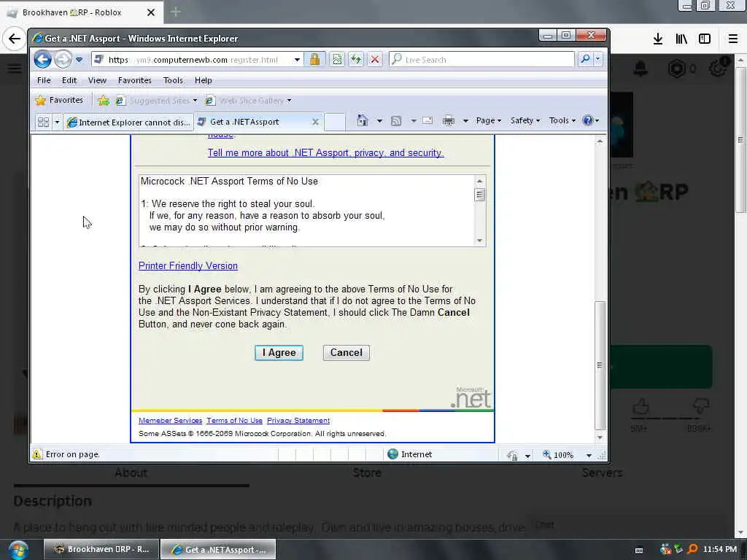Click the taskbar clock 11:54 PM

pos(720,549)
